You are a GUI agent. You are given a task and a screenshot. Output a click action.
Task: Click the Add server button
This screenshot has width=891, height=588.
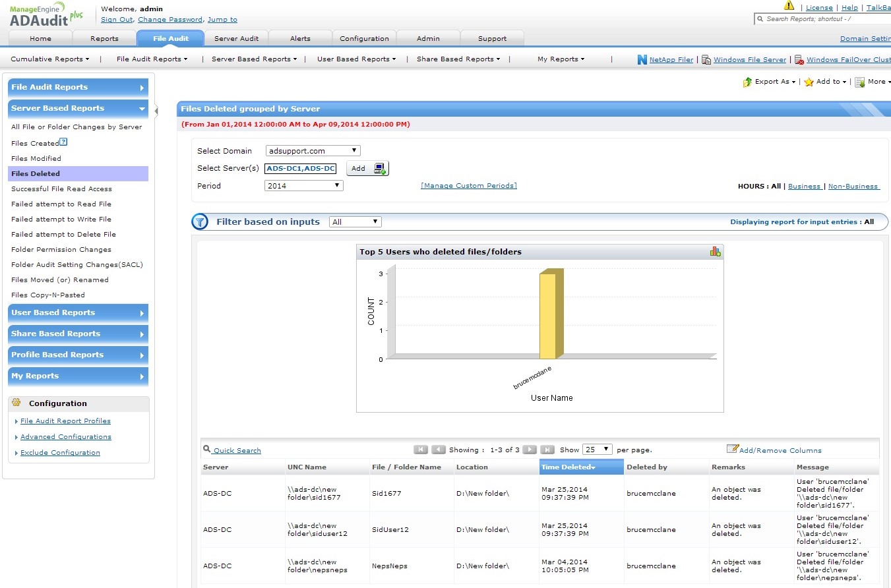pyautogui.click(x=367, y=168)
